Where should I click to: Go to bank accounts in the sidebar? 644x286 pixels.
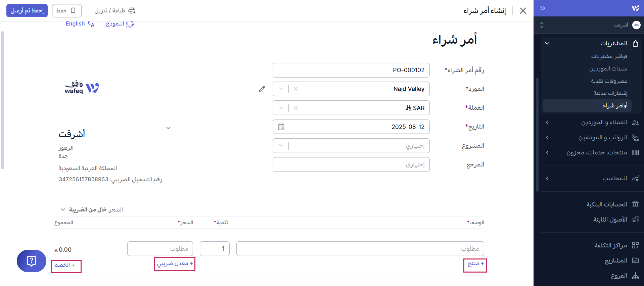[606, 204]
